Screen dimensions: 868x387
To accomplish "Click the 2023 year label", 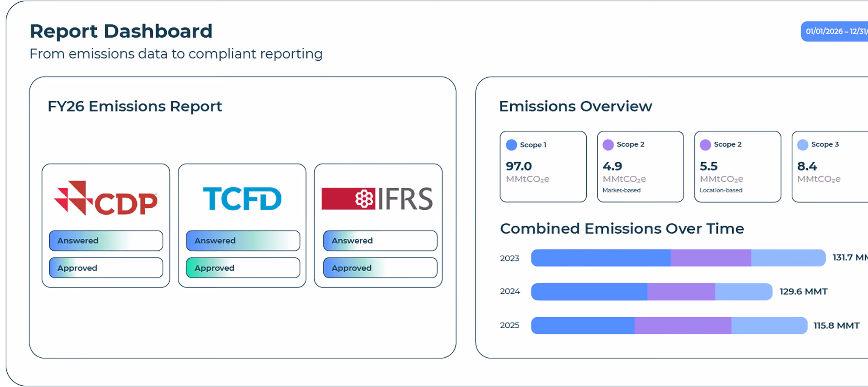I will point(510,258).
